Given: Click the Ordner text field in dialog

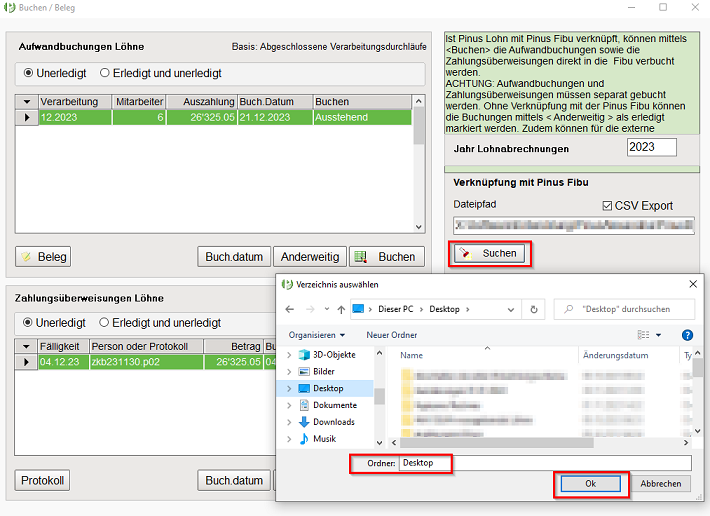Looking at the screenshot, I should (545, 463).
